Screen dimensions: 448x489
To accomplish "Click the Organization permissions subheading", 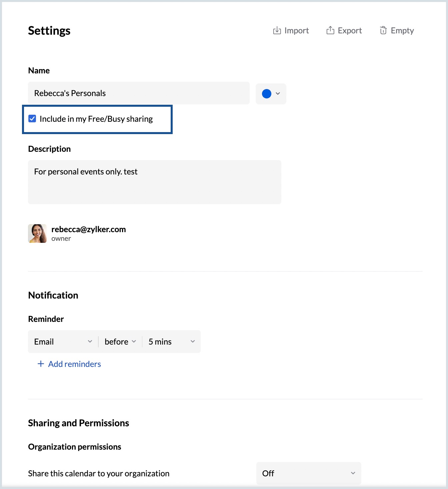I will pyautogui.click(x=75, y=447).
